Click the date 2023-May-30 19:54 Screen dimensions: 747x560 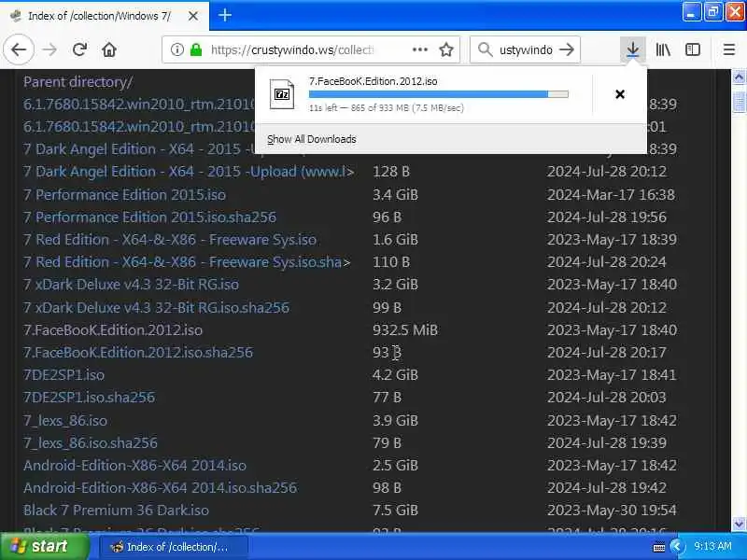(612, 510)
